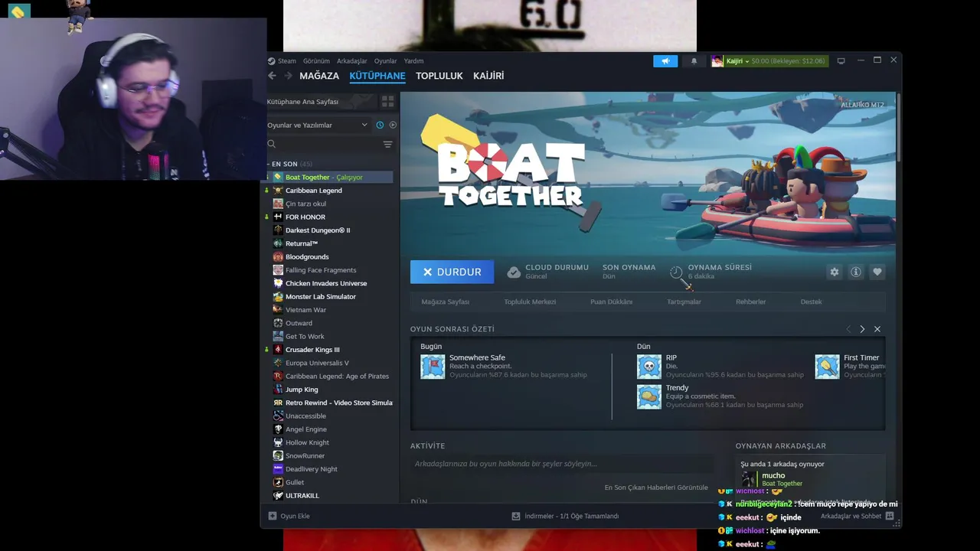Open the Puan Dükkânı link

click(611, 302)
